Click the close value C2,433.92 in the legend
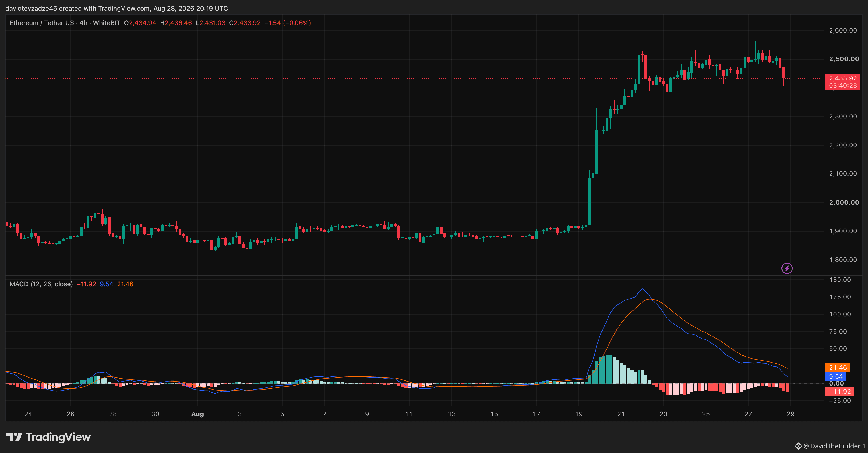Screen dimensions: 868x453 pyautogui.click(x=245, y=23)
